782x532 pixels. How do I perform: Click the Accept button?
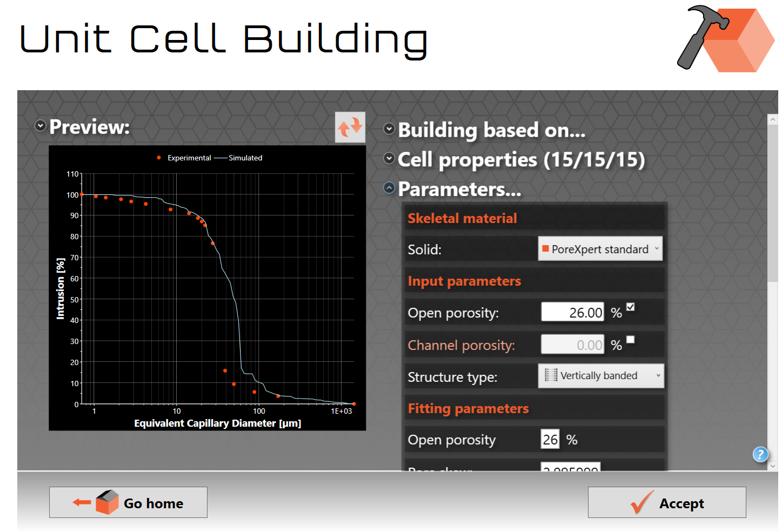pyautogui.click(x=666, y=502)
